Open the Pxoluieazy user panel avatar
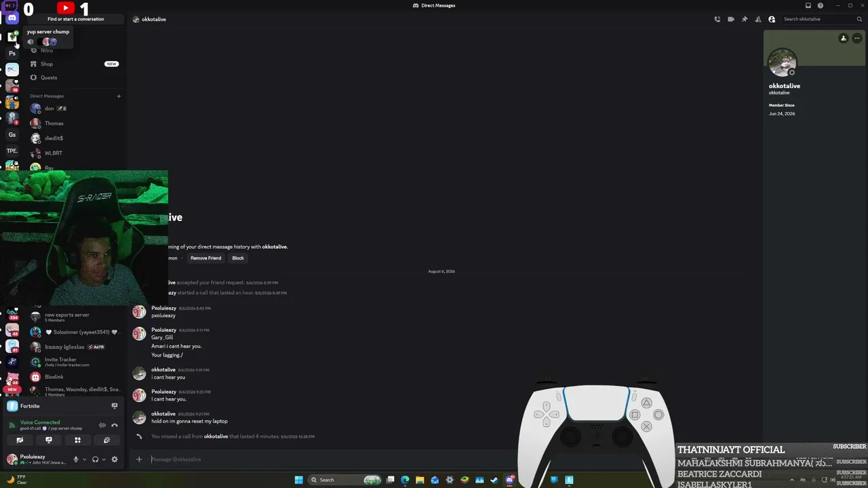Image resolution: width=868 pixels, height=488 pixels. (x=12, y=459)
